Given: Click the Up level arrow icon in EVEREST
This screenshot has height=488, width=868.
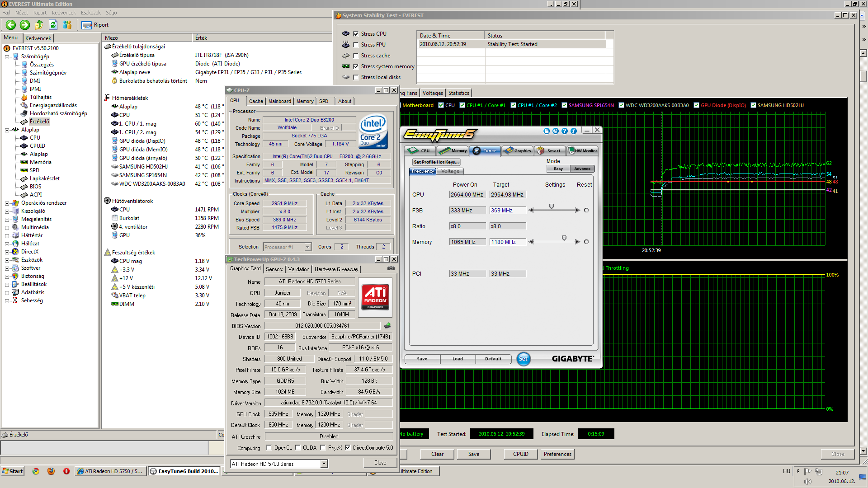Looking at the screenshot, I should [x=39, y=25].
